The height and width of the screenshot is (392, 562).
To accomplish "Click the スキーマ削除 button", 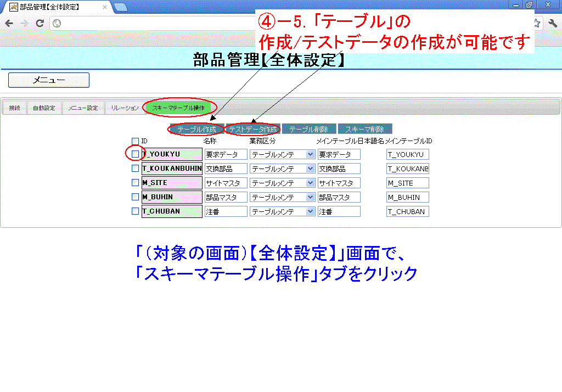I will (x=364, y=129).
